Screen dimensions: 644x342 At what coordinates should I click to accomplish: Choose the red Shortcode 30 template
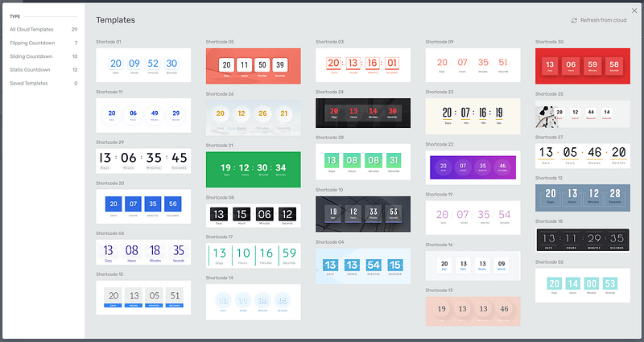point(583,65)
